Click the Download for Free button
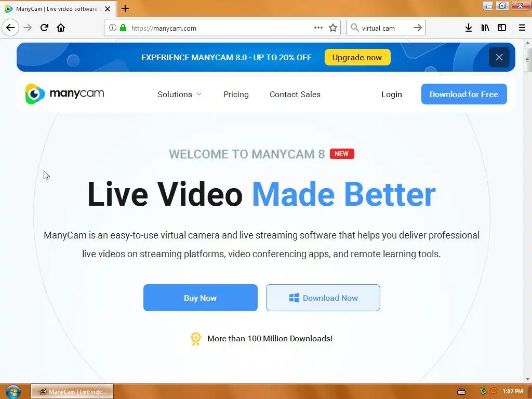 click(464, 94)
